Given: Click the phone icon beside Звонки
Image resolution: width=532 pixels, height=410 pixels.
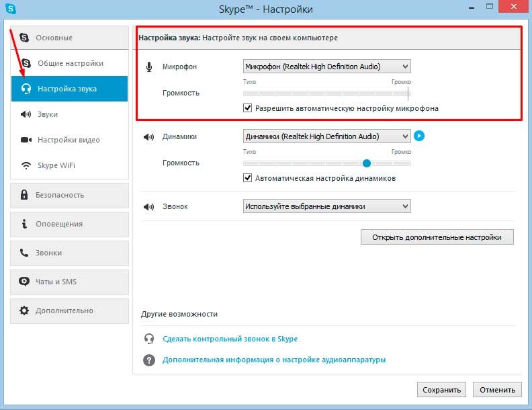Looking at the screenshot, I should tap(24, 253).
